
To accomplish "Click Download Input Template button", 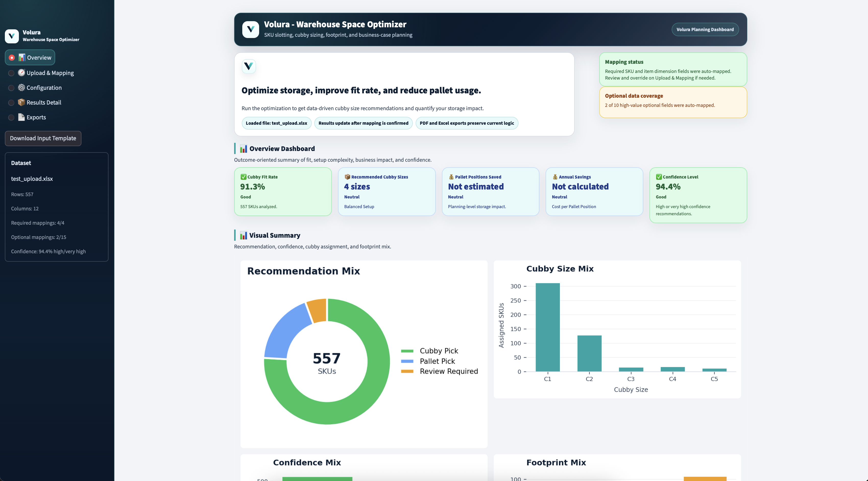I will click(x=43, y=138).
